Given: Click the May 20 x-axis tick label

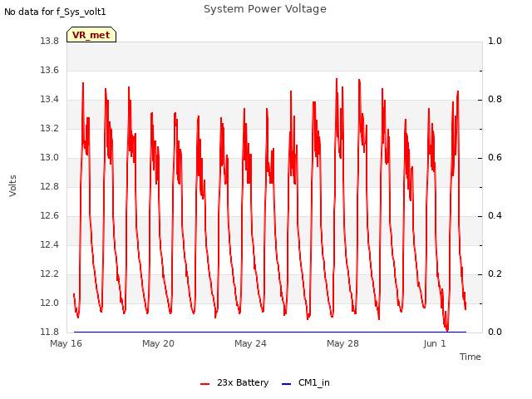Looking at the screenshot, I should [x=158, y=343].
